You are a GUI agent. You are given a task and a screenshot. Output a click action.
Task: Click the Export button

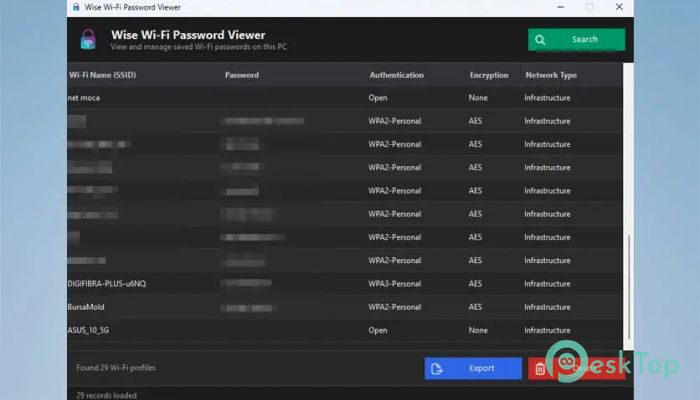[x=473, y=368]
